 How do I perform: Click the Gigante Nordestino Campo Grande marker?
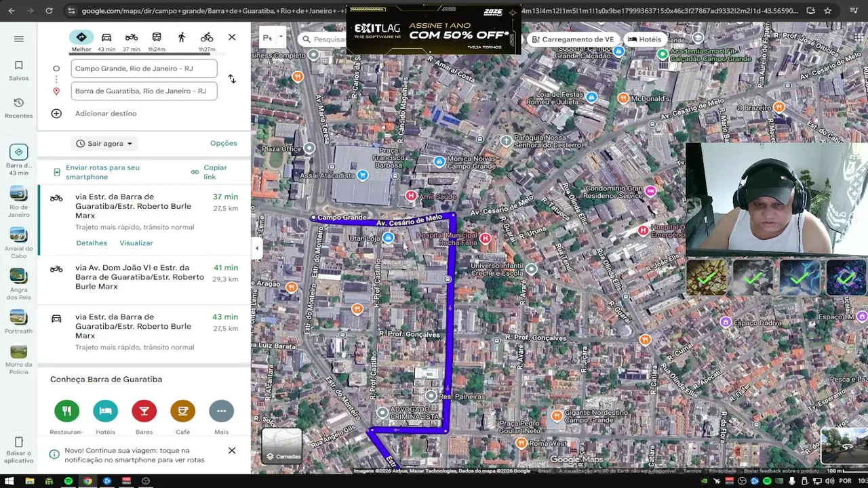[x=556, y=415]
